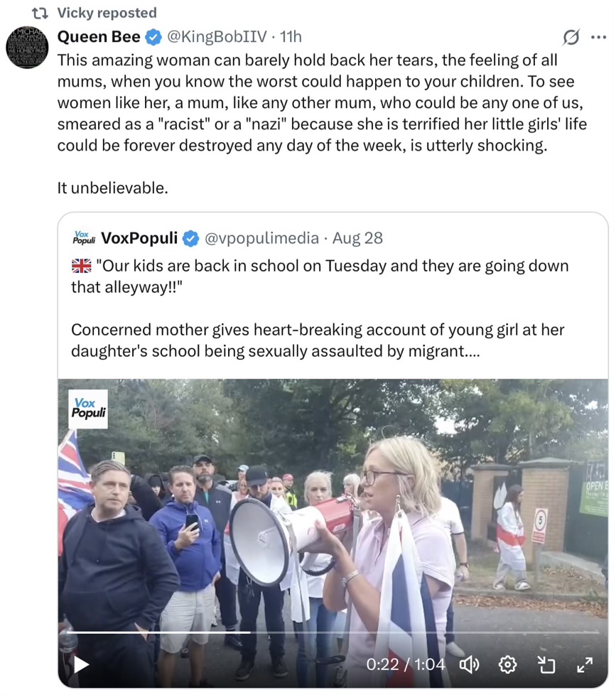Click the Queen Bee display name
Viewport: 616px width, 695px height.
click(x=99, y=37)
